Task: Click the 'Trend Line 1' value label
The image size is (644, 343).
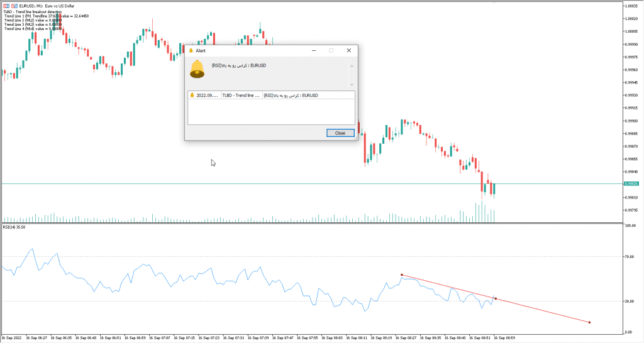Action: 47,16
